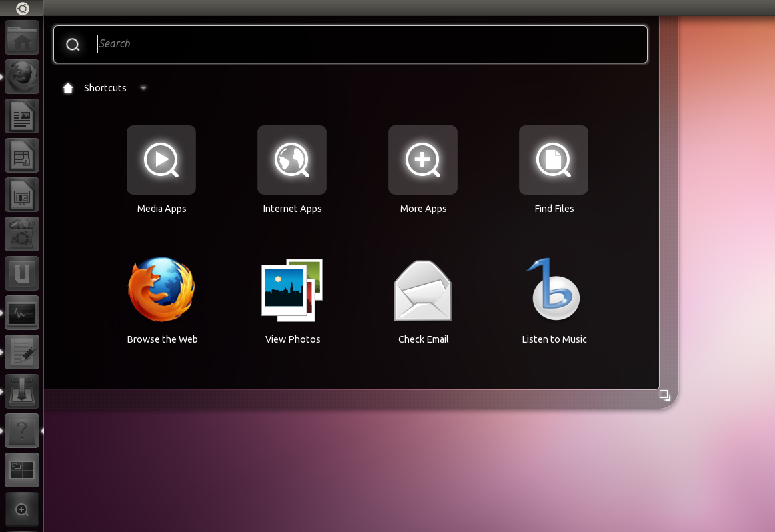
Task: Launch Firefox from the launcher
Action: [22, 77]
